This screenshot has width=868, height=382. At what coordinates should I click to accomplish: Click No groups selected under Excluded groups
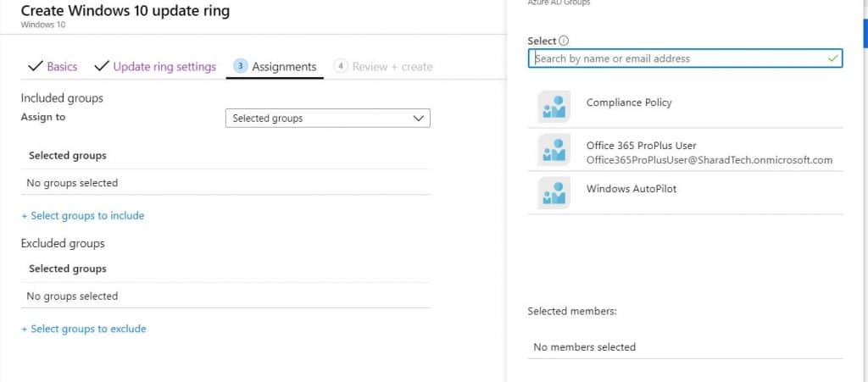click(72, 296)
